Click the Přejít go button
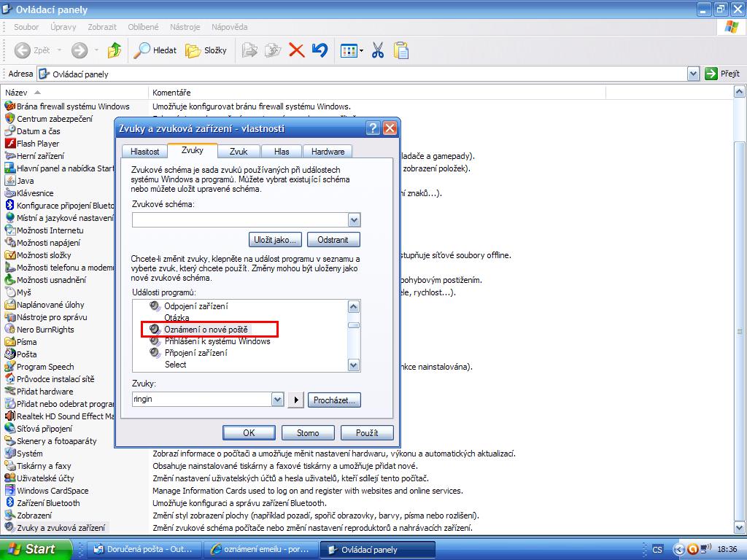This screenshot has height=560, width=747. 722,74
